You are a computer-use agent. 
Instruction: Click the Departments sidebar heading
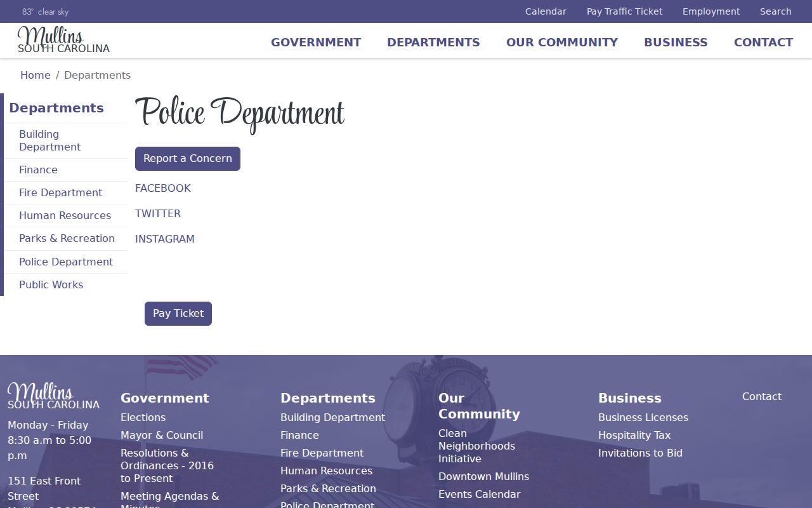(x=56, y=108)
